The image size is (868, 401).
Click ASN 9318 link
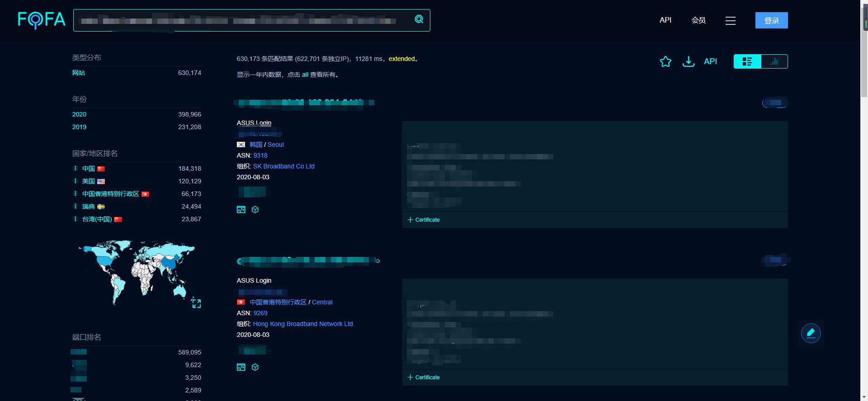pyautogui.click(x=260, y=155)
